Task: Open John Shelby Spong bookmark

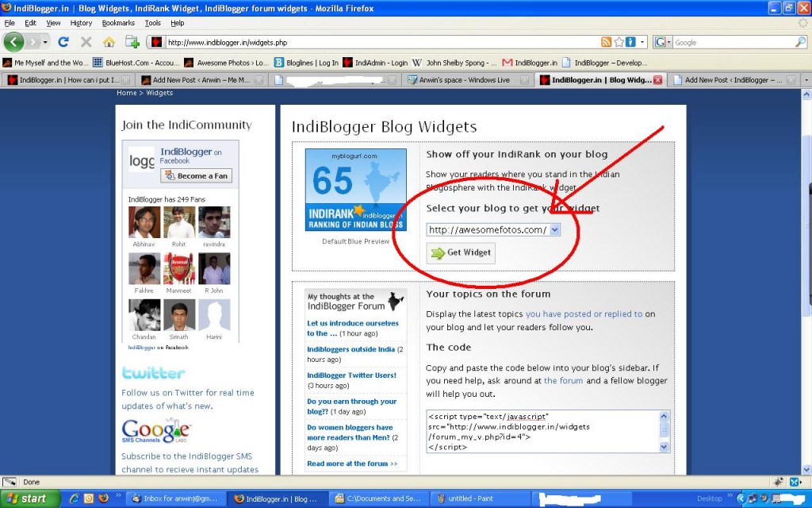Action: 454,63
